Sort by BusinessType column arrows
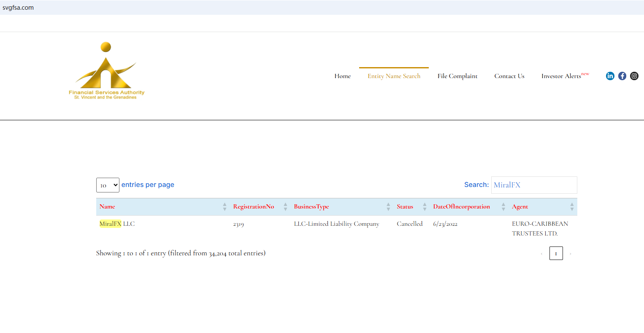Viewport: 644px width, 333px height. pyautogui.click(x=388, y=207)
